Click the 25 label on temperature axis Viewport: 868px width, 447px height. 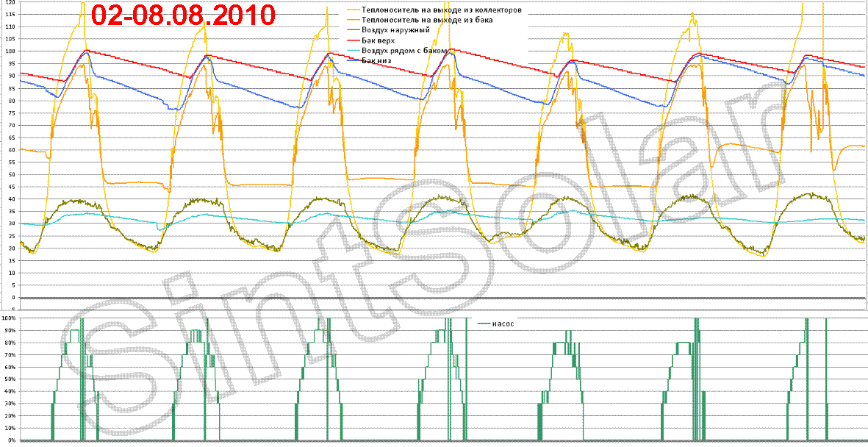pyautogui.click(x=12, y=236)
